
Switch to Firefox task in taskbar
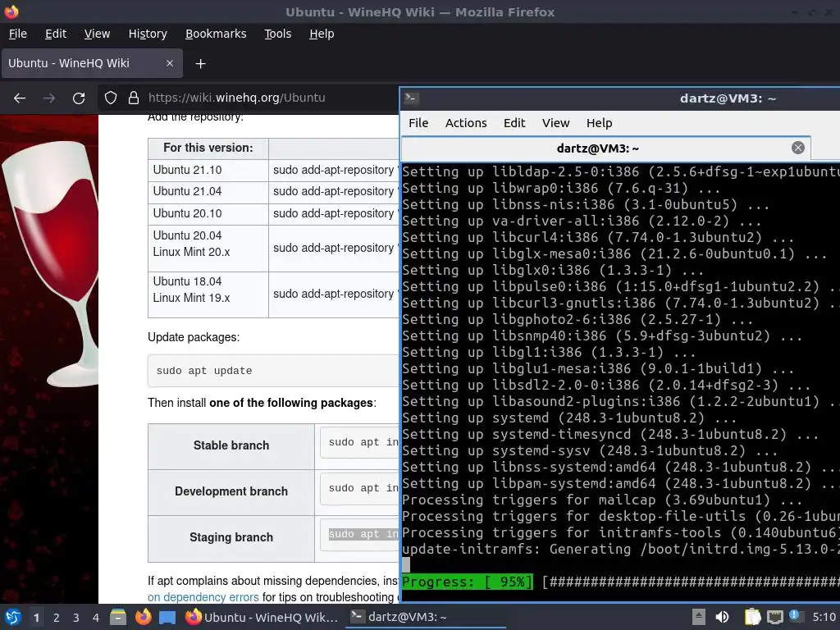[x=262, y=617]
